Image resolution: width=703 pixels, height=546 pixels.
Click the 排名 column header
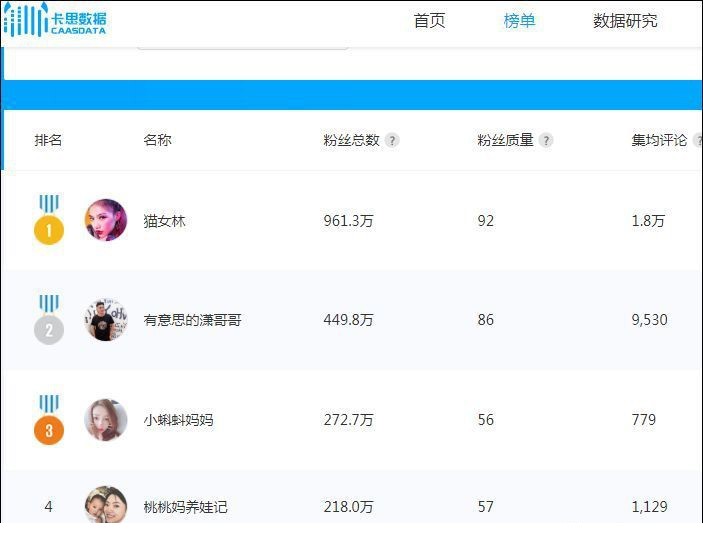pos(48,140)
